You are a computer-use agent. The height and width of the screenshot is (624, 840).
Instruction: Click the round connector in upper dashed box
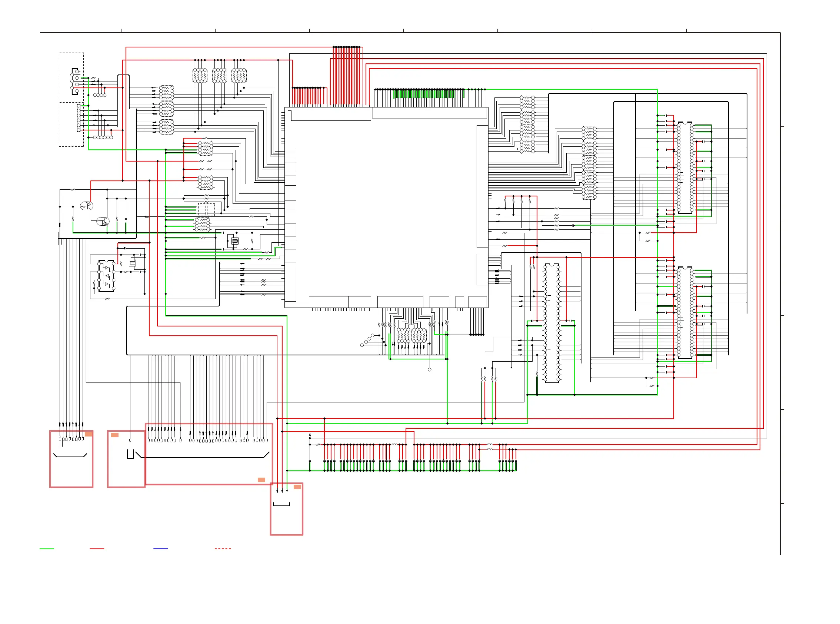pyautogui.click(x=75, y=81)
